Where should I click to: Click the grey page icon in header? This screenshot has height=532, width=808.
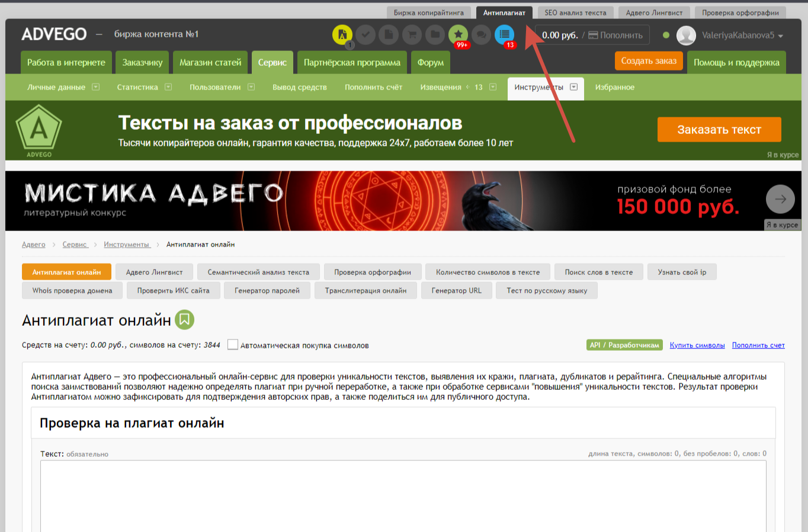389,35
